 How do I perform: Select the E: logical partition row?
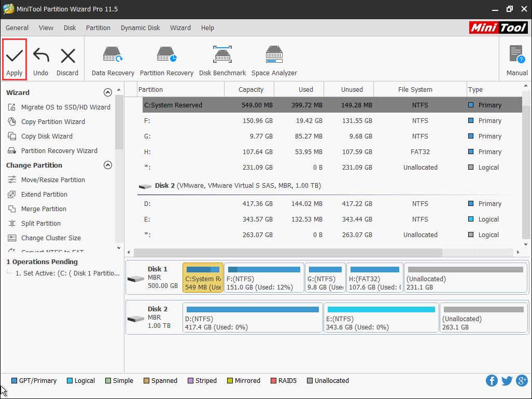pos(332,219)
